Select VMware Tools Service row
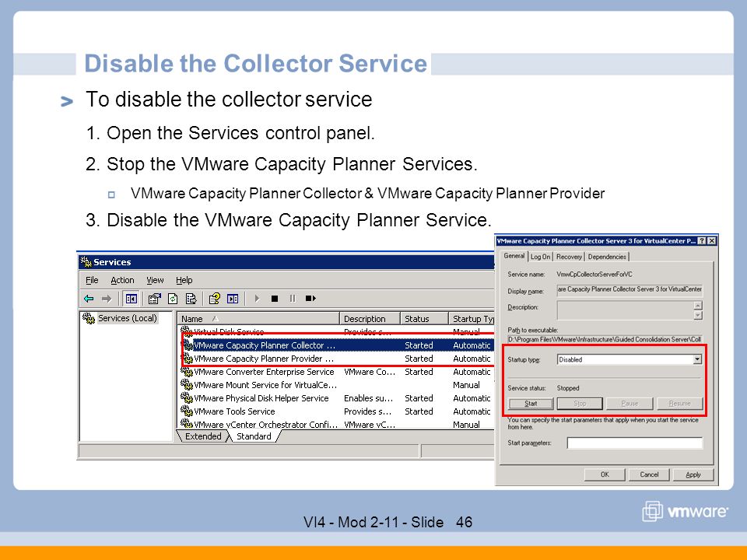Screen dimensions: 747x560 [x=337, y=411]
